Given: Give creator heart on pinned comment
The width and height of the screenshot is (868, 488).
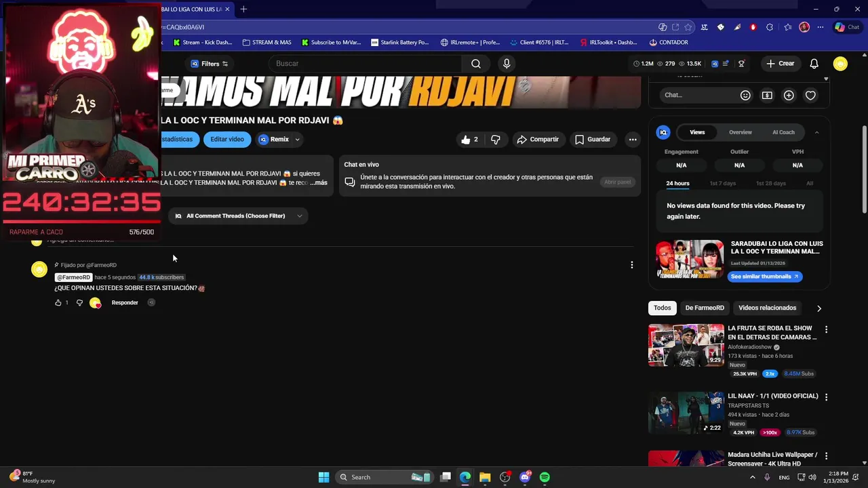Looking at the screenshot, I should pyautogui.click(x=96, y=303).
